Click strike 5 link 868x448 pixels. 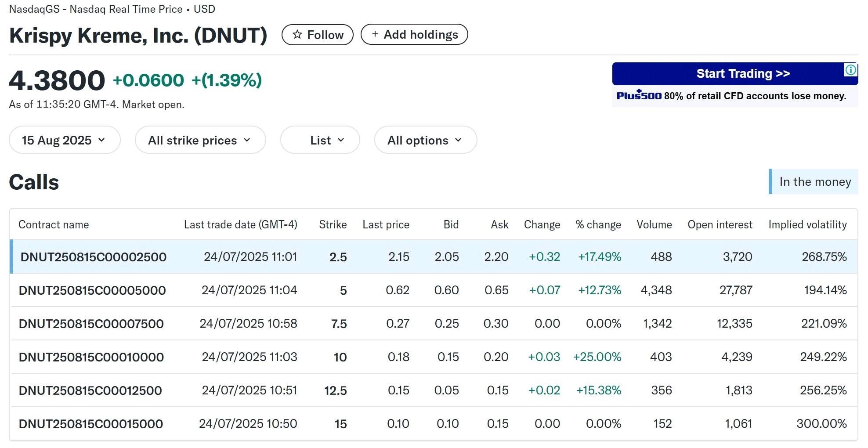point(344,290)
